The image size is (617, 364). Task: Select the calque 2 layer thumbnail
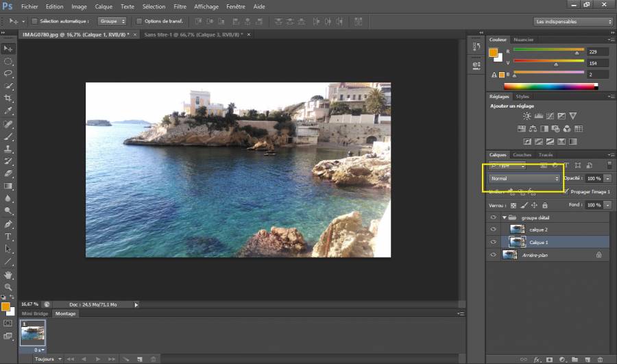click(x=518, y=230)
